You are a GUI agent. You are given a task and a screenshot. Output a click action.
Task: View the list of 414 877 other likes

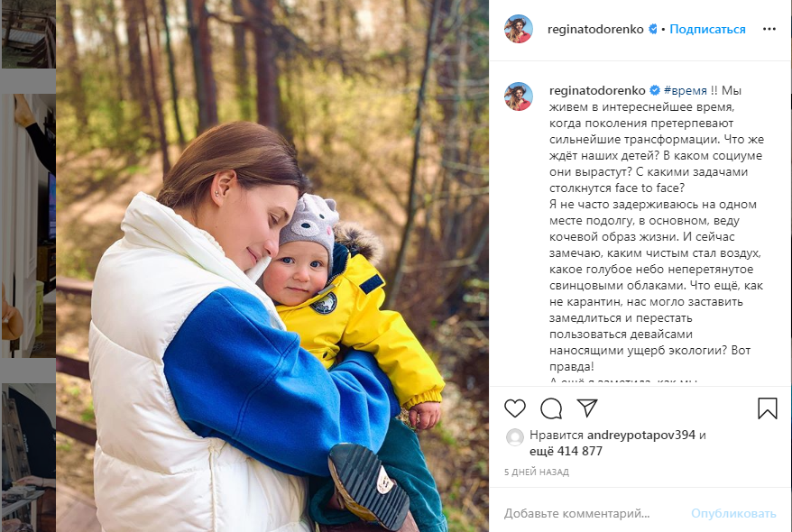(566, 451)
